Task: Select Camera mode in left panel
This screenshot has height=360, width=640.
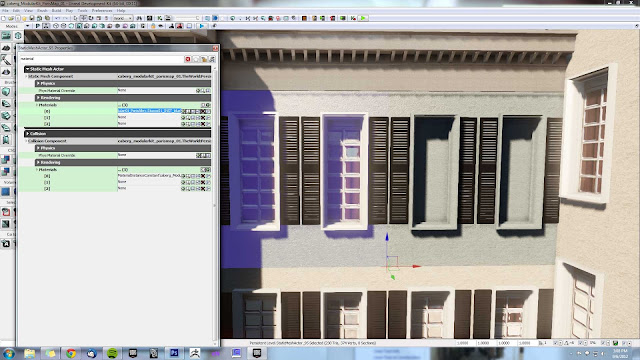Action: [6, 36]
